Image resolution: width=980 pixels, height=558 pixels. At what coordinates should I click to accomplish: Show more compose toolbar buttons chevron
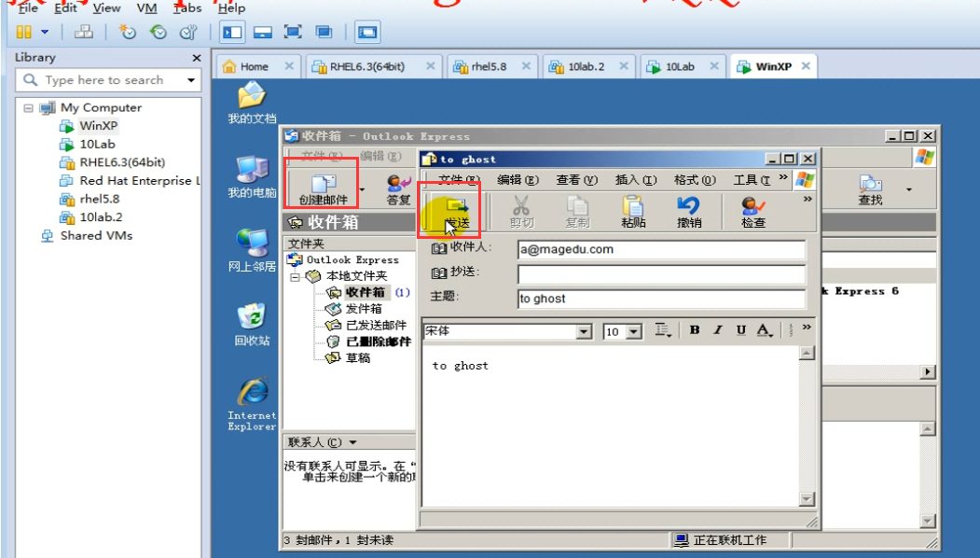[807, 200]
